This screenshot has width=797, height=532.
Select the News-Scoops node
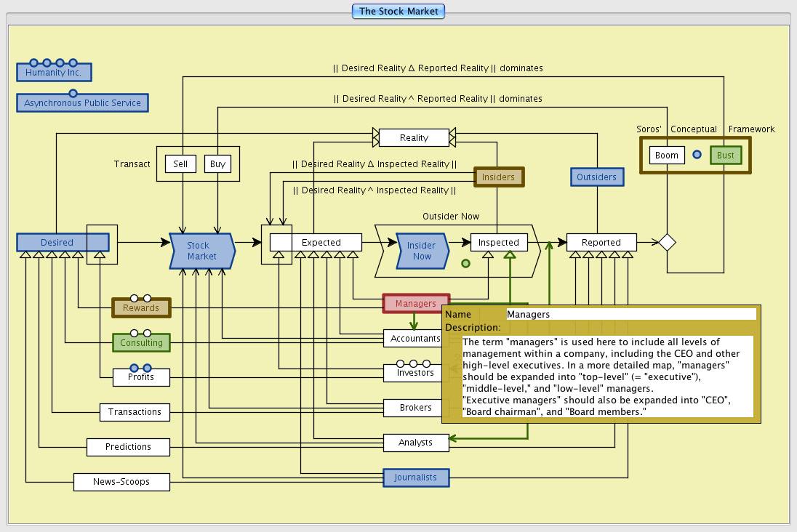[x=121, y=482]
